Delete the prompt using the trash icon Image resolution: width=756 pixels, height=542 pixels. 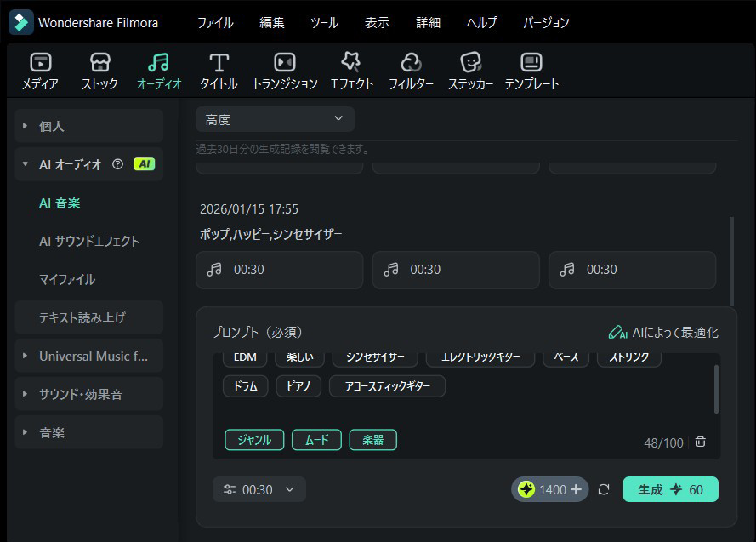pos(700,441)
